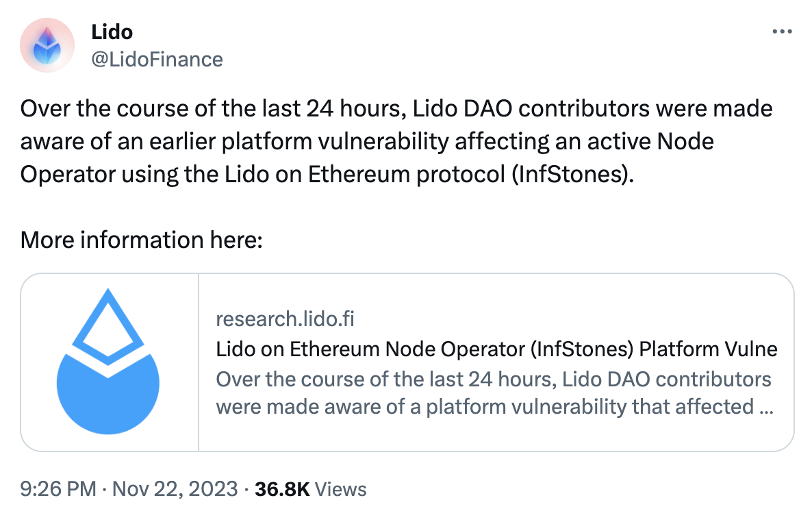Open the tweet's three-dot more options menu
The width and height of the screenshot is (812, 522).
tap(781, 32)
